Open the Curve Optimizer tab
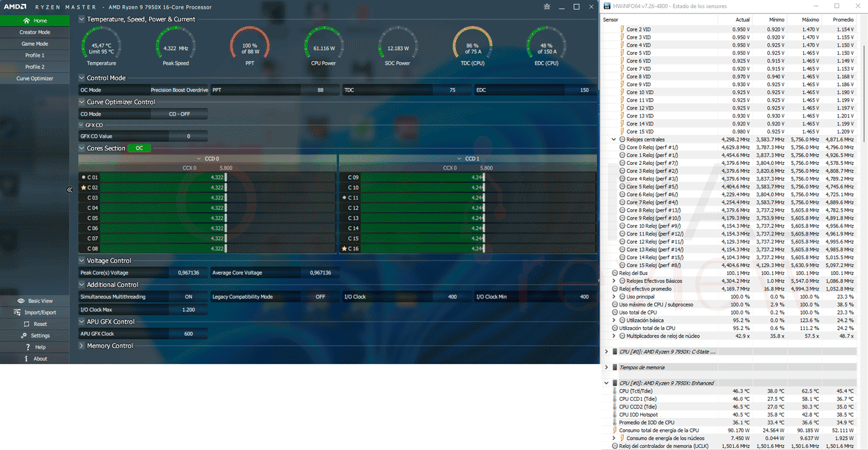 click(35, 78)
